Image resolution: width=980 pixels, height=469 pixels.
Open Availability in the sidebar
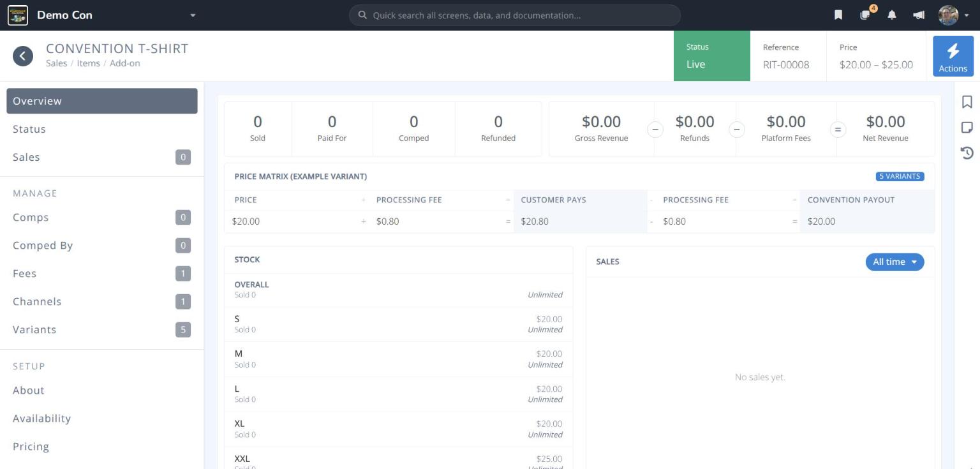(x=102, y=419)
